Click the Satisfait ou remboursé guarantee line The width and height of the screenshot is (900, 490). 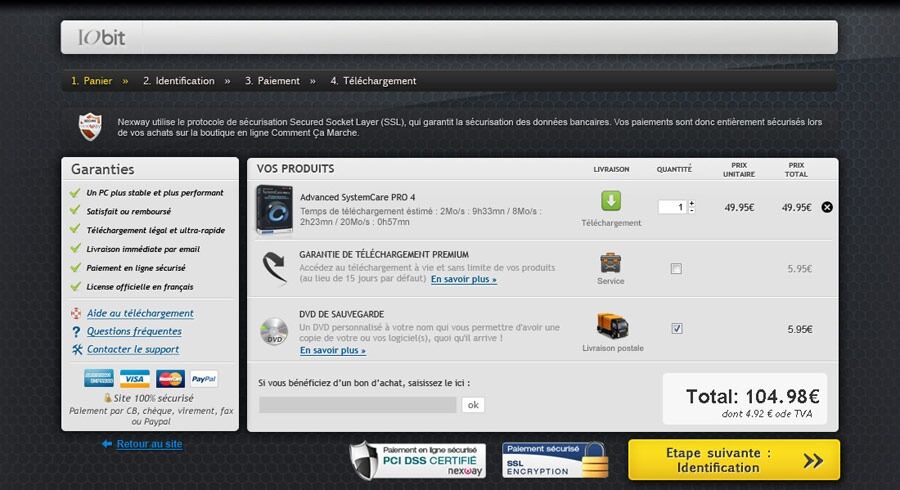point(129,211)
